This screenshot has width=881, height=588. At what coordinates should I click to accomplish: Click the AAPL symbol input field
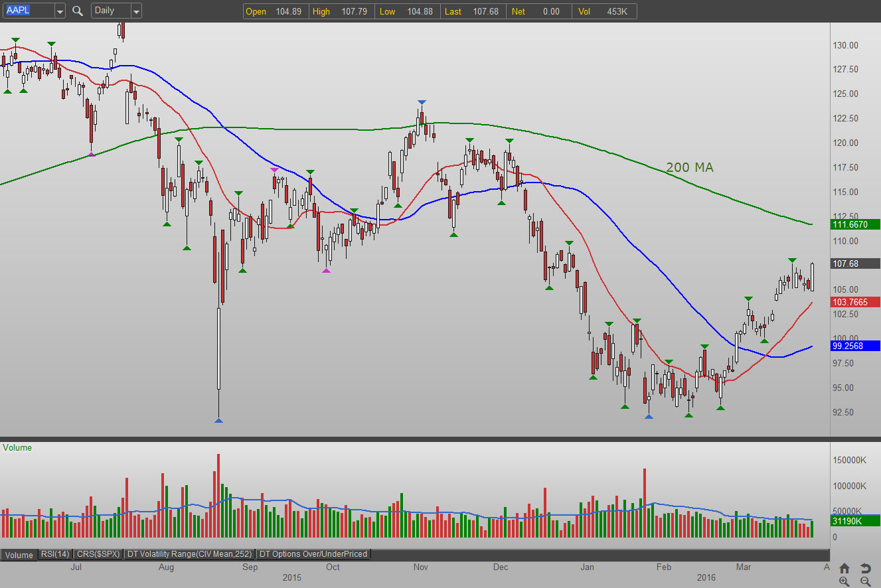coord(28,11)
